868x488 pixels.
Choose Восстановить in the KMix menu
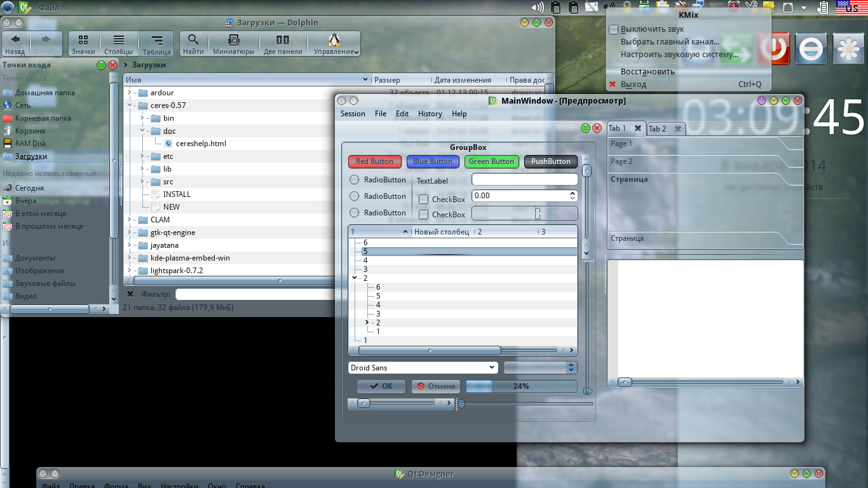[689, 72]
